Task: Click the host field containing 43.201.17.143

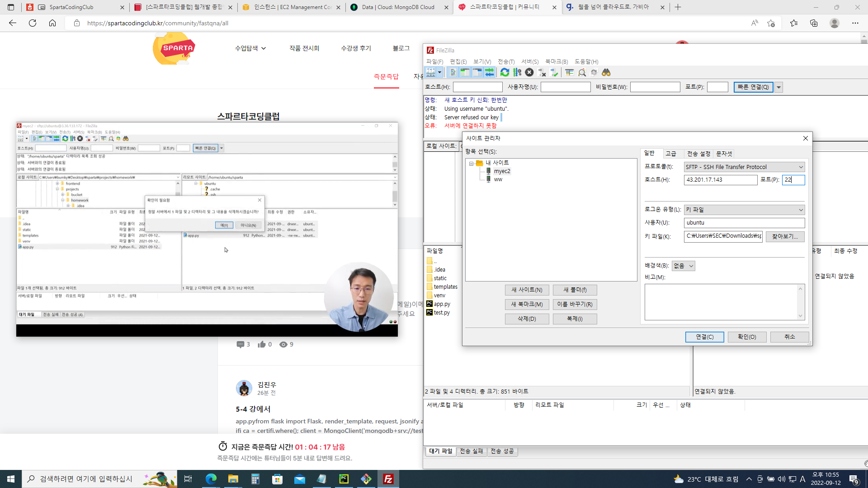Action: coord(721,180)
